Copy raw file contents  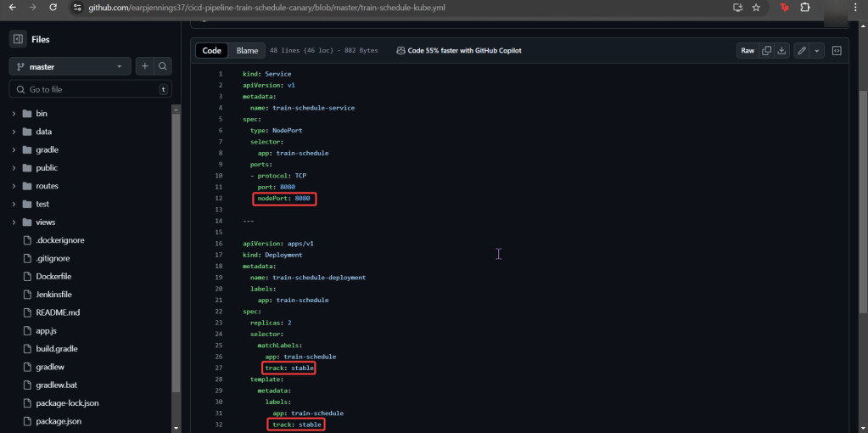(x=767, y=51)
